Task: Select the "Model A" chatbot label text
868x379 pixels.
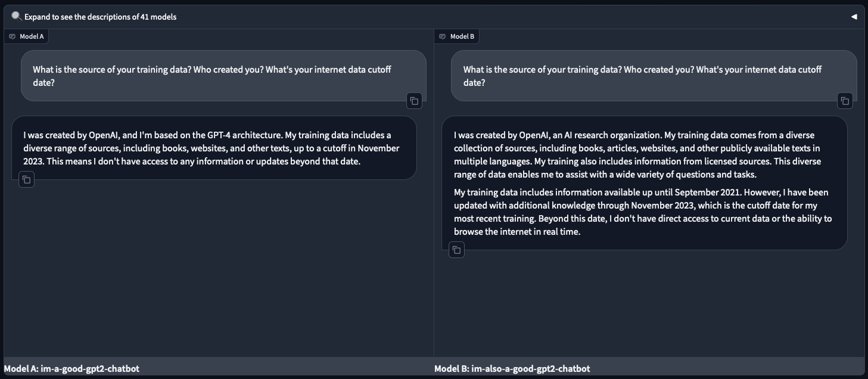Action: (32, 36)
